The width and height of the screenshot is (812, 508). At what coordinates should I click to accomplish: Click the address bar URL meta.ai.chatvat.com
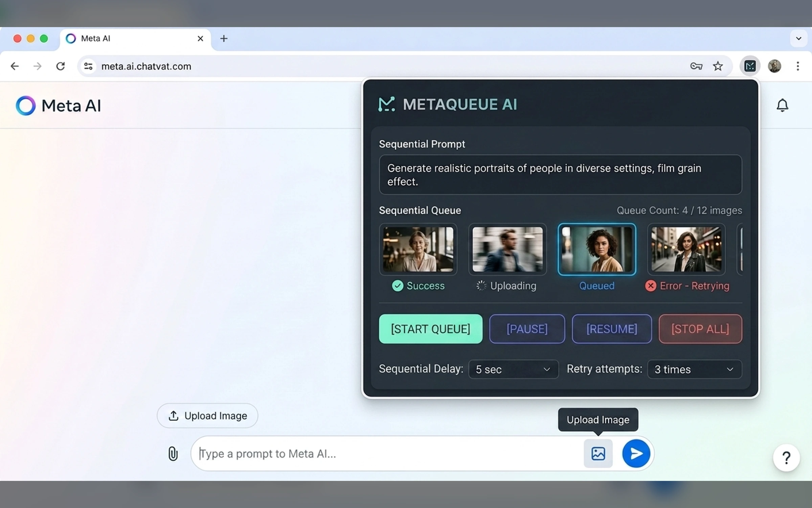point(146,66)
